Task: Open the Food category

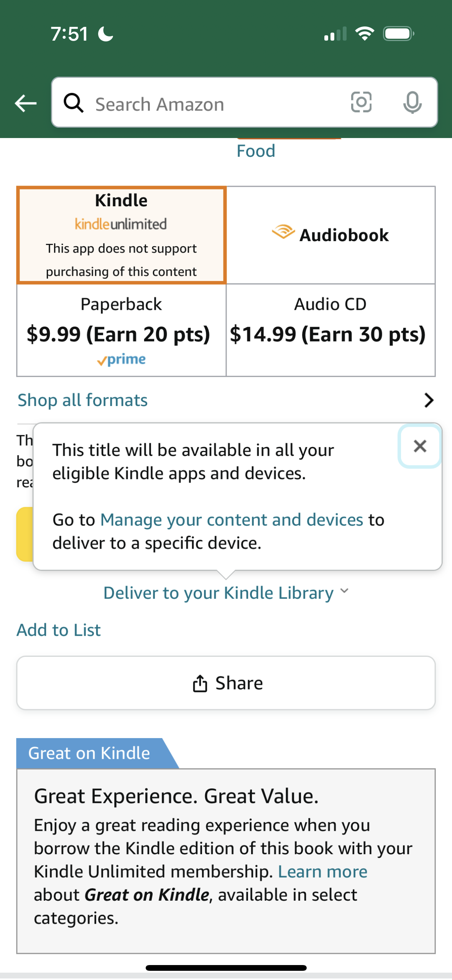Action: [x=255, y=151]
